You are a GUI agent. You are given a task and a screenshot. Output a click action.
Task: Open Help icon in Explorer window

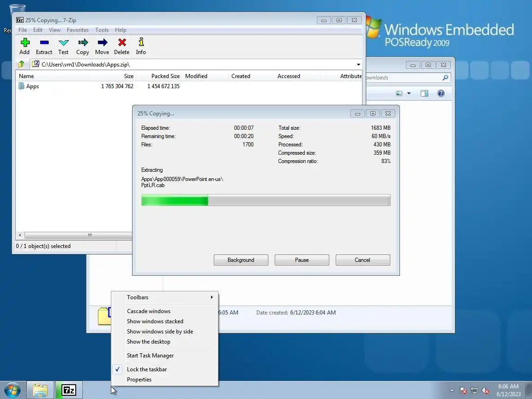441,93
